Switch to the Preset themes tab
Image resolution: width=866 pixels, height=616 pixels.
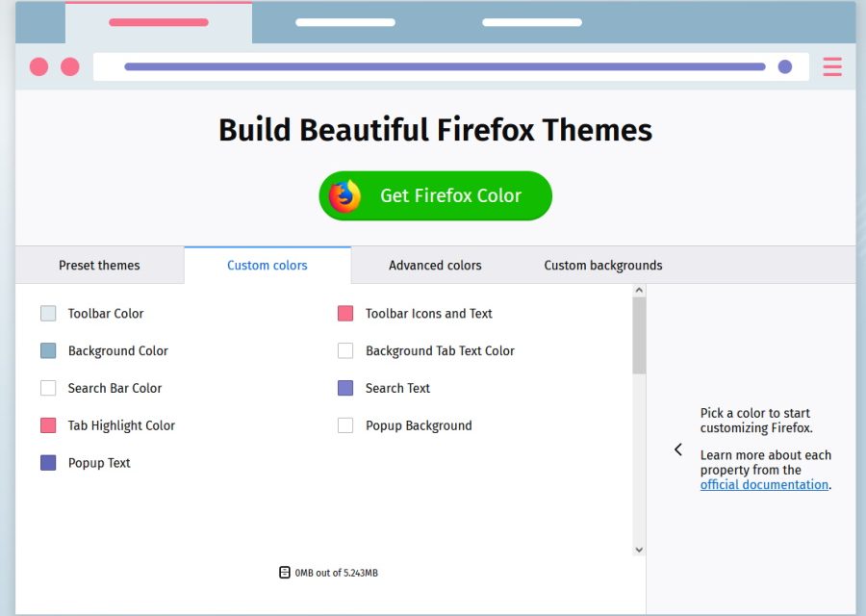99,265
